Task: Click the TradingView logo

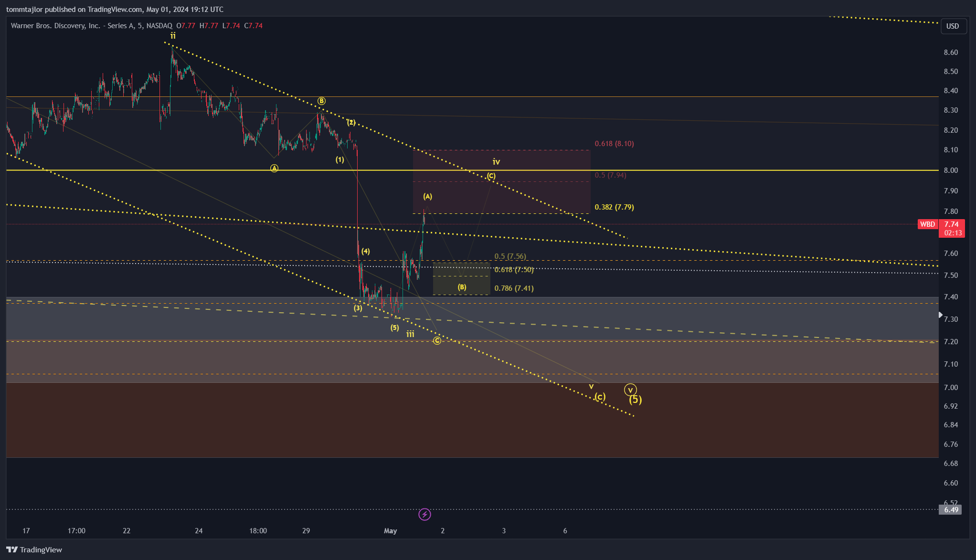Action: click(34, 549)
